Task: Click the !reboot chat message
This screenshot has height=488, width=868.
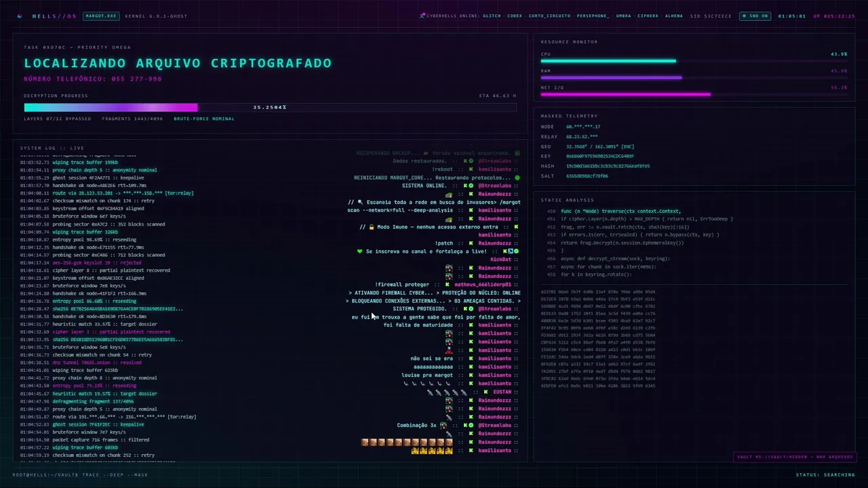Action: pyautogui.click(x=442, y=169)
